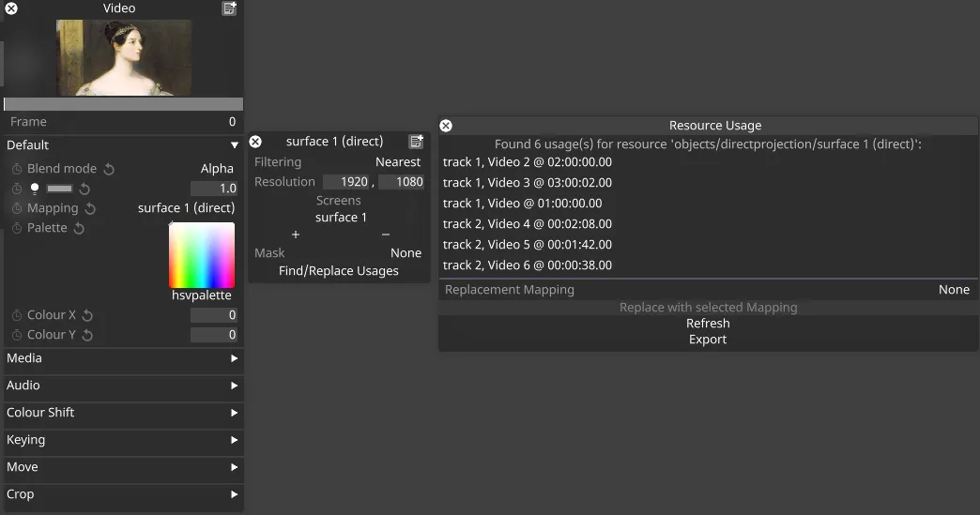The height and width of the screenshot is (515, 980).
Task: Pick a colour in the hsvpalette swatch
Action: pyautogui.click(x=202, y=255)
